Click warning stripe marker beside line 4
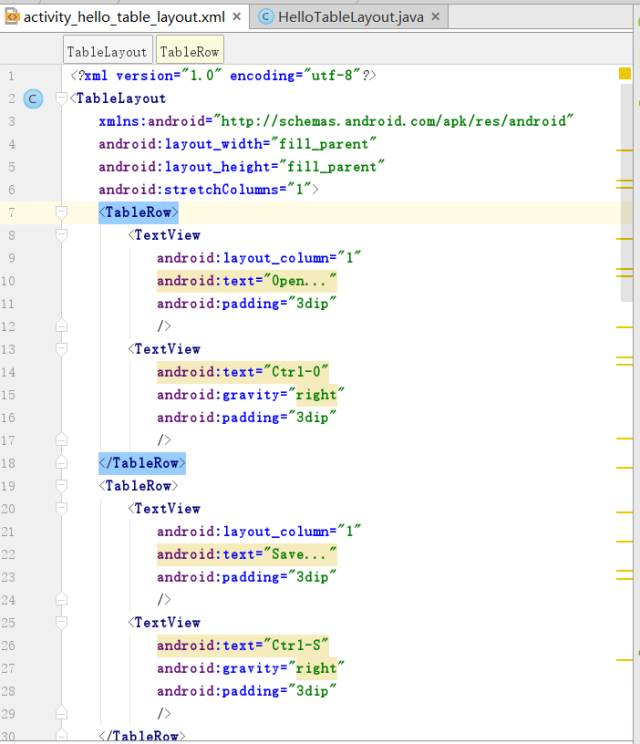Image resolution: width=640 pixels, height=744 pixels. [x=625, y=150]
